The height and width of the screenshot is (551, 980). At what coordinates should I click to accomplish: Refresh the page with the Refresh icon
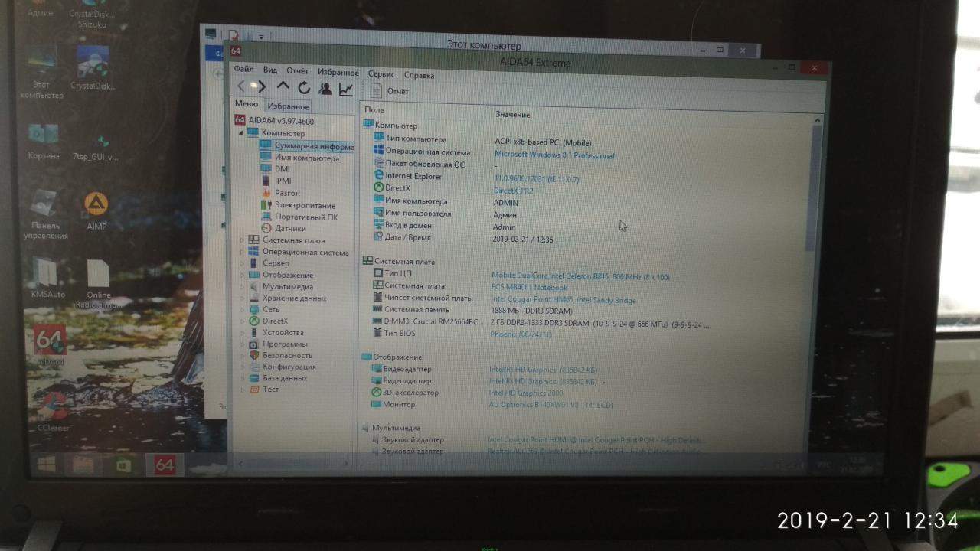(x=304, y=88)
